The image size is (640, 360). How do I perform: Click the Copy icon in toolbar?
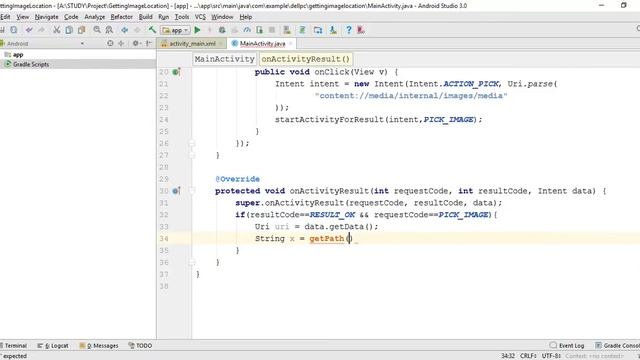[x=69, y=30]
